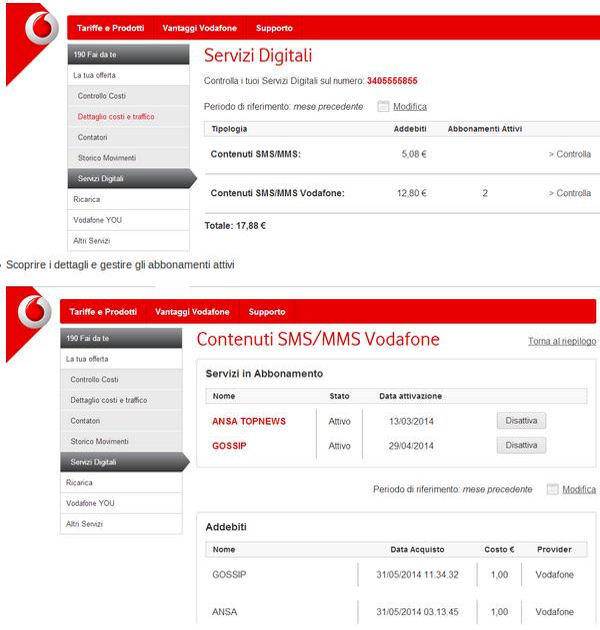Click Controlla for Contenuti SMS/MMS Vodafone row
The image size is (600, 630).
coord(570,193)
